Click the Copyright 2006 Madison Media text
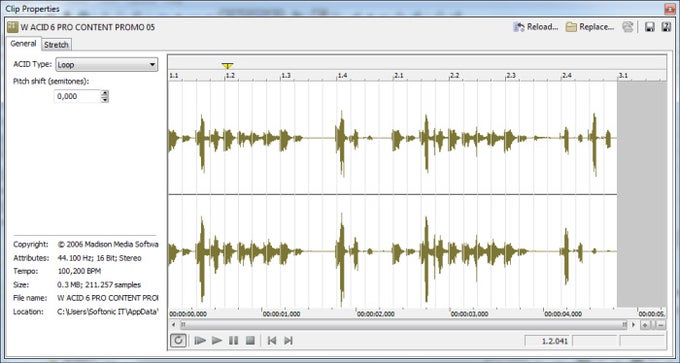The width and height of the screenshot is (680, 363). point(108,245)
